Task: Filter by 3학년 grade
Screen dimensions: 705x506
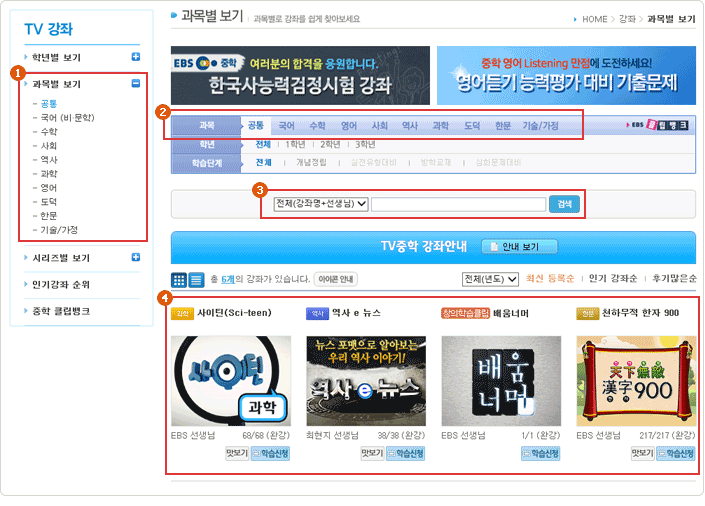Action: (x=365, y=144)
